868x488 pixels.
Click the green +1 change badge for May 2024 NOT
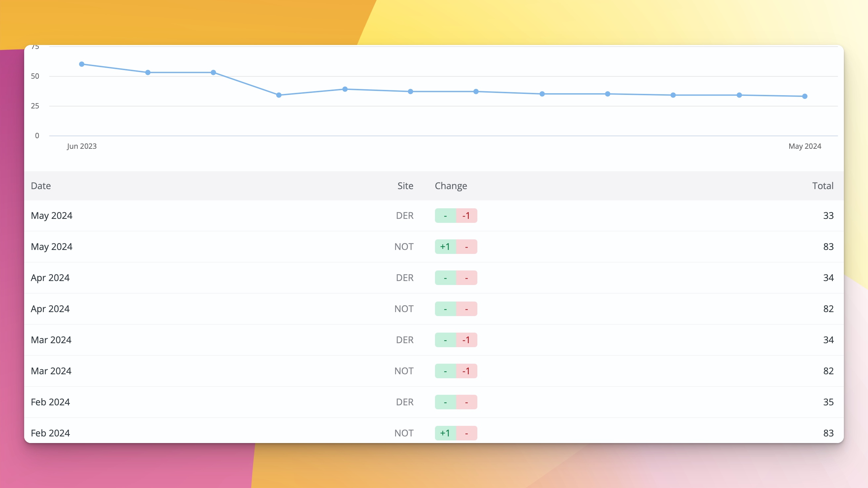click(x=445, y=247)
